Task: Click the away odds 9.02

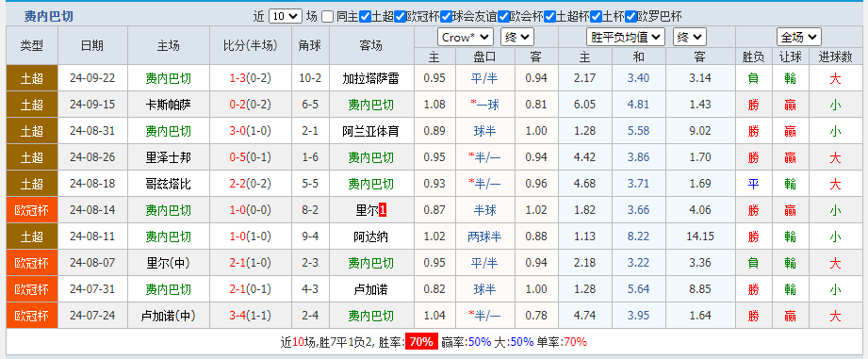Action: click(x=699, y=131)
